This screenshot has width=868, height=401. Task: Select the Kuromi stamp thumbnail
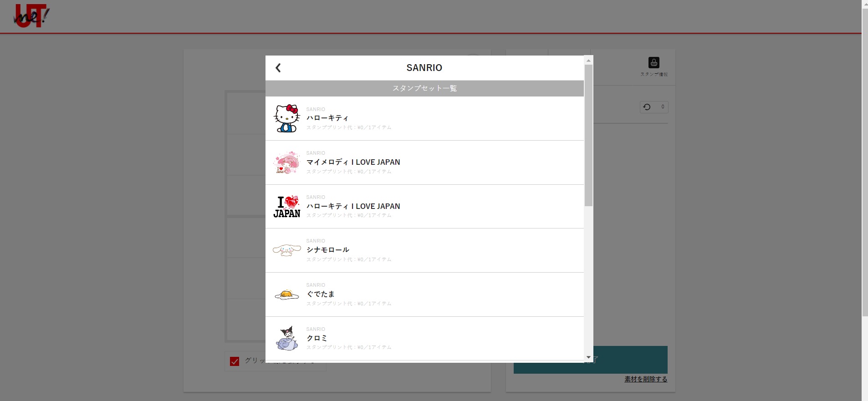coord(287,338)
